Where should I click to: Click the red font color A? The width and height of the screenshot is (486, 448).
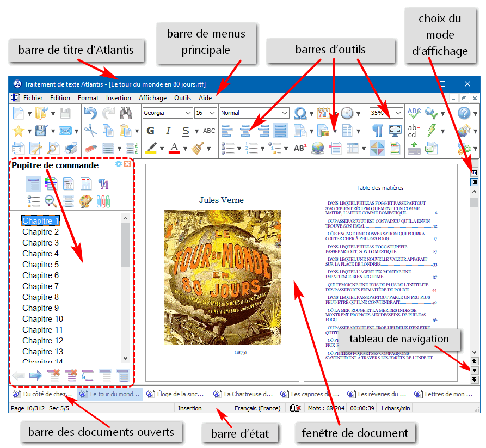(174, 148)
